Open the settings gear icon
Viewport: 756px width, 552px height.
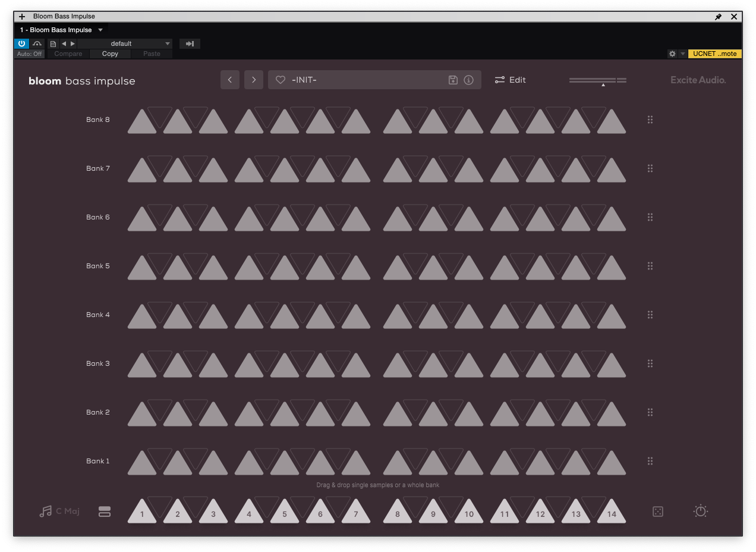pos(672,54)
